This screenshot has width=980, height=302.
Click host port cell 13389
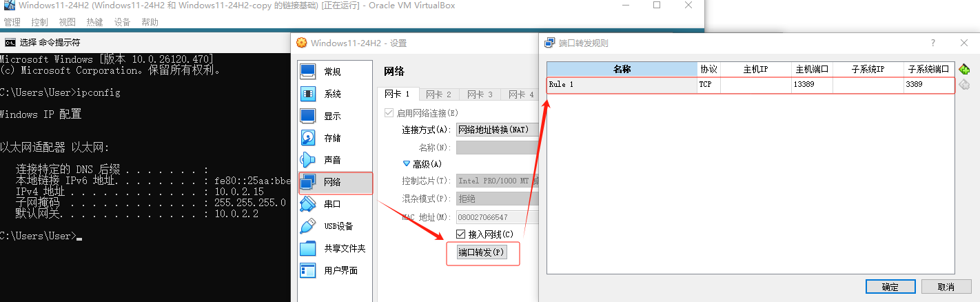[x=812, y=85]
